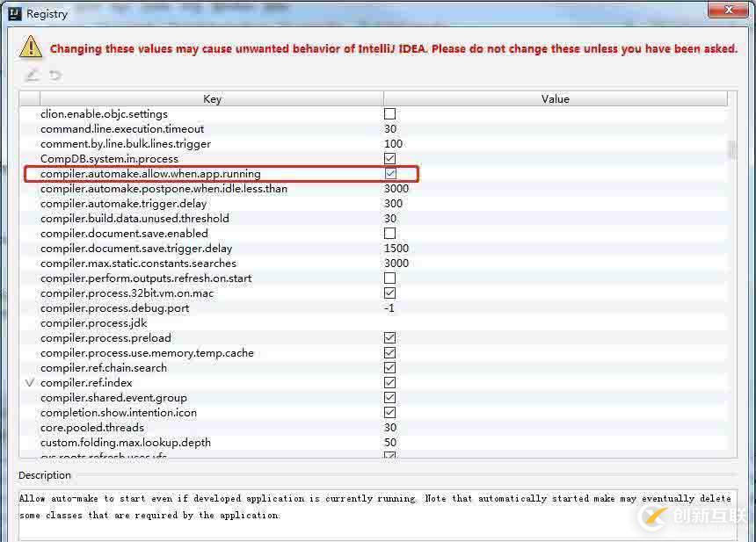Enable the clion.enable.objc.settings checkbox
This screenshot has width=756, height=542.
[389, 113]
